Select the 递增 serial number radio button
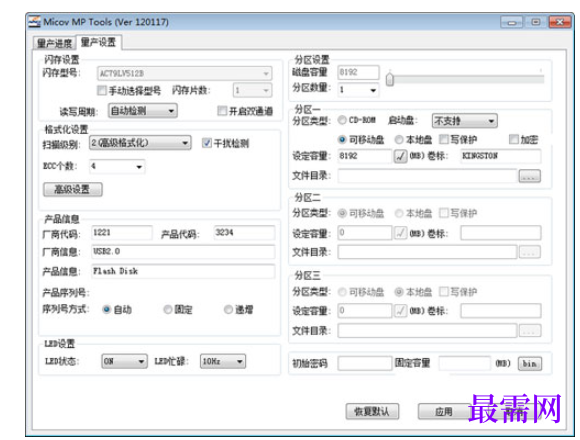The image size is (580, 440). (228, 309)
